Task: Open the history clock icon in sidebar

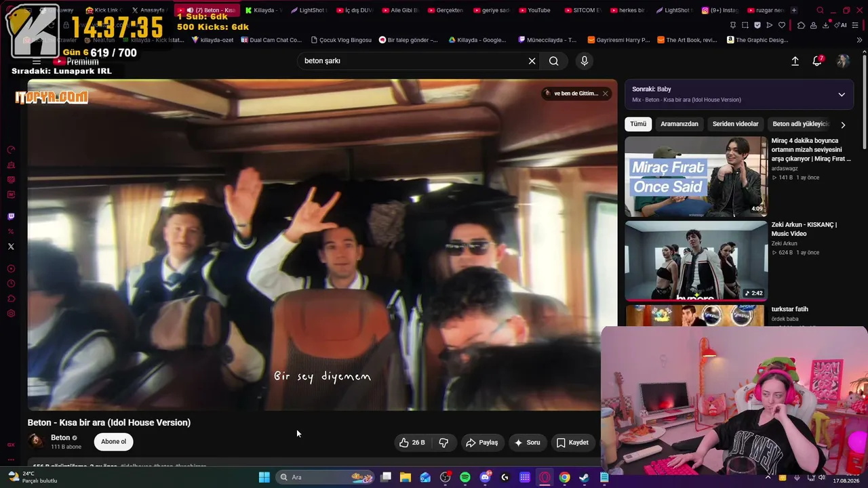Action: (x=11, y=284)
